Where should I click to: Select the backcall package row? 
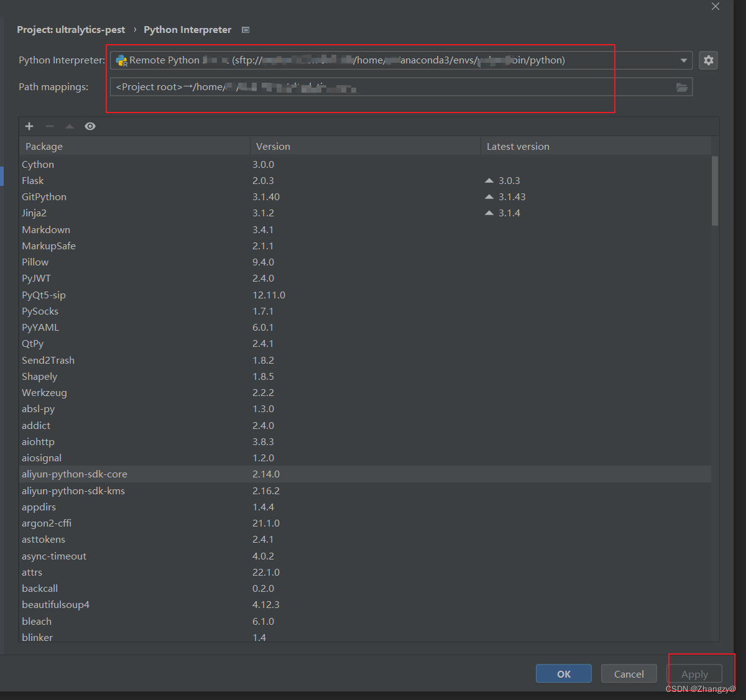tap(365, 589)
